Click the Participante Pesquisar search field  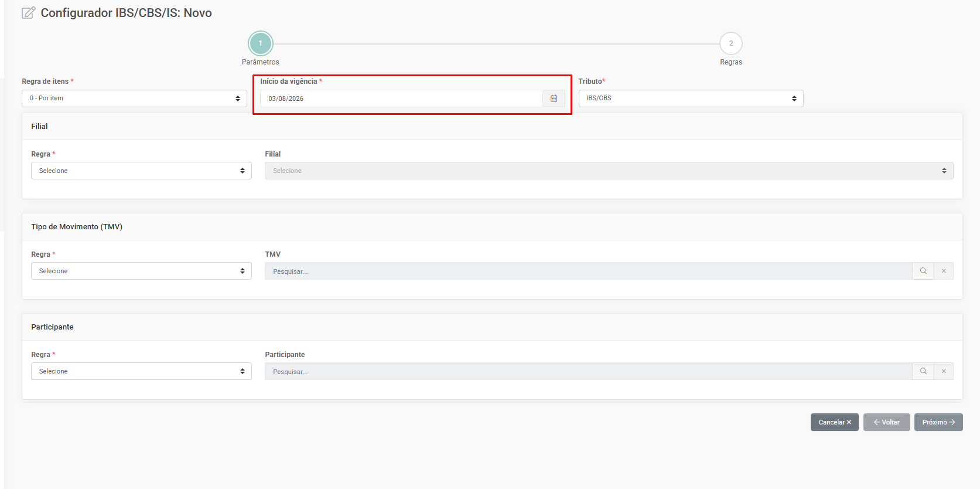(589, 371)
